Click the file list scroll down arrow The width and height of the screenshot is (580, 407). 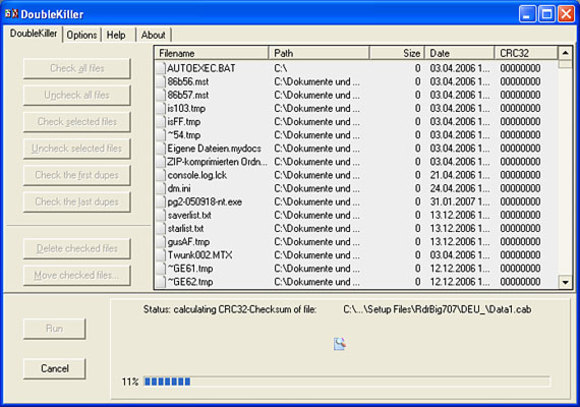tap(565, 282)
